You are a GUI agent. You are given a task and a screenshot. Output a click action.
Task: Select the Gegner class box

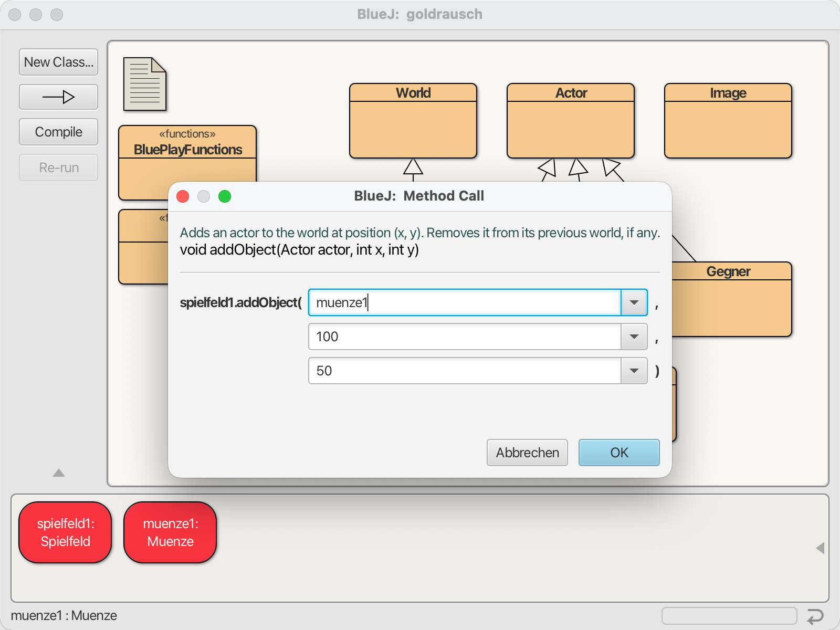tap(732, 299)
